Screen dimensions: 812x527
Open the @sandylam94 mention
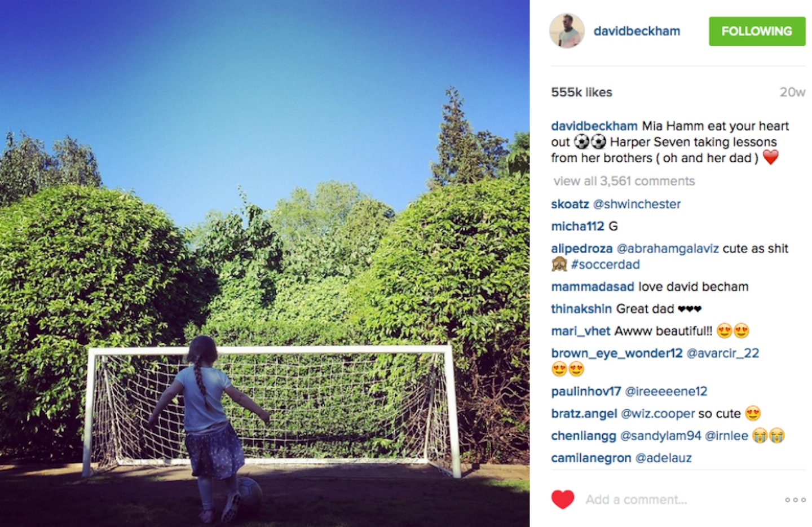pos(660,436)
